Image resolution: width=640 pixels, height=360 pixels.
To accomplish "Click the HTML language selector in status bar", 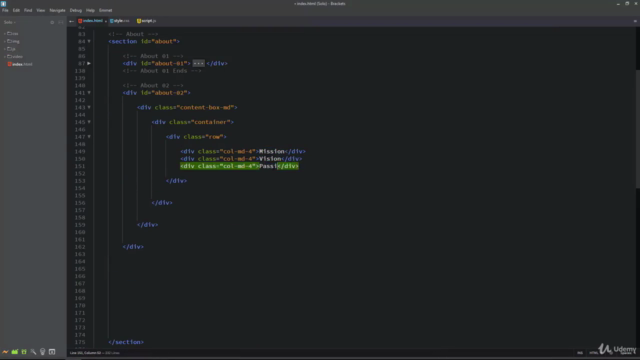I will click(x=593, y=353).
